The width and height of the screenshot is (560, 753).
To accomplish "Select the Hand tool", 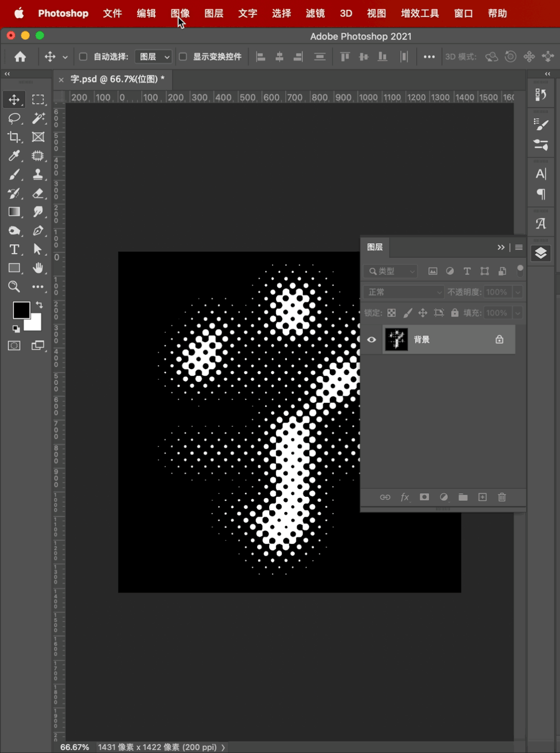I will pos(38,268).
